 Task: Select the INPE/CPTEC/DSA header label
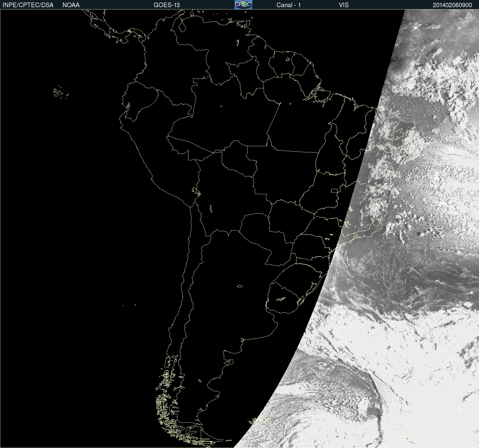pyautogui.click(x=28, y=5)
